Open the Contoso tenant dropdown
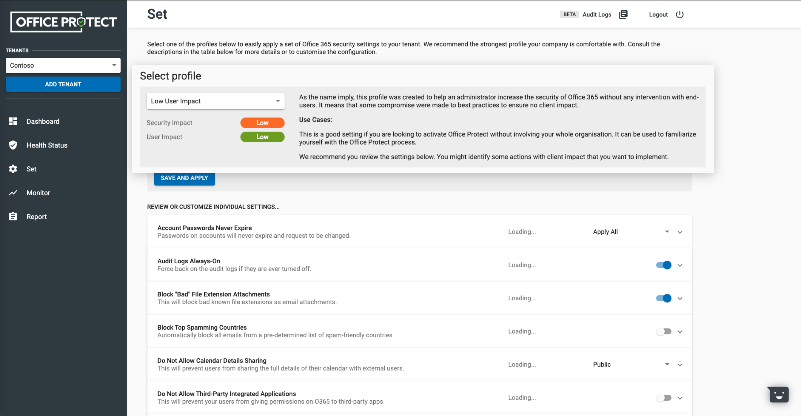 [63, 66]
